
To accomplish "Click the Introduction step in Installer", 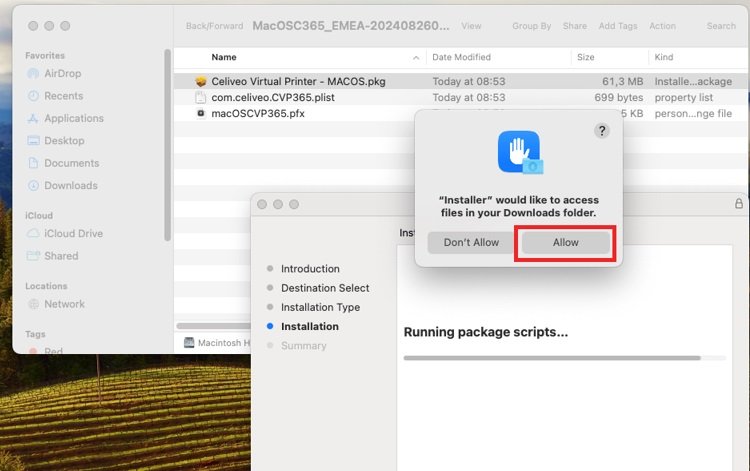I will click(x=310, y=269).
